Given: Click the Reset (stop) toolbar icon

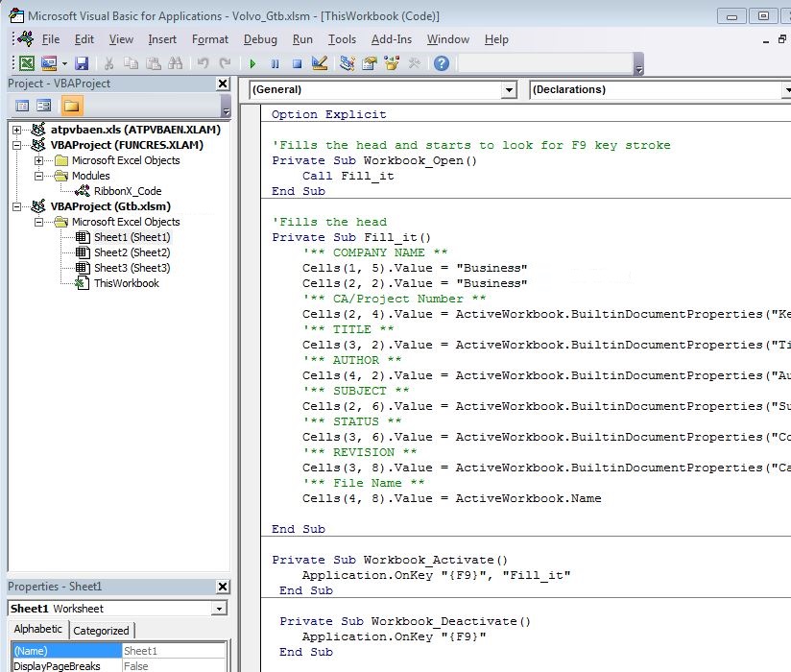Looking at the screenshot, I should [297, 63].
